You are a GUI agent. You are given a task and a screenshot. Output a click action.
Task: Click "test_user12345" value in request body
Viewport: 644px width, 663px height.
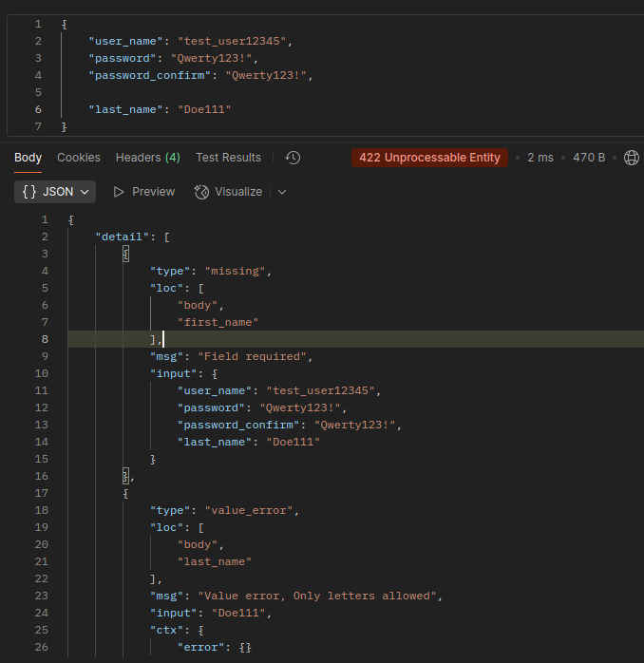pos(232,41)
